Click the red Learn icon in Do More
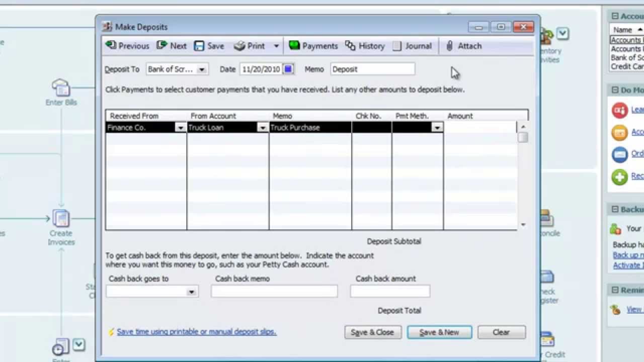Image resolution: width=644 pixels, height=362 pixels. (619, 110)
